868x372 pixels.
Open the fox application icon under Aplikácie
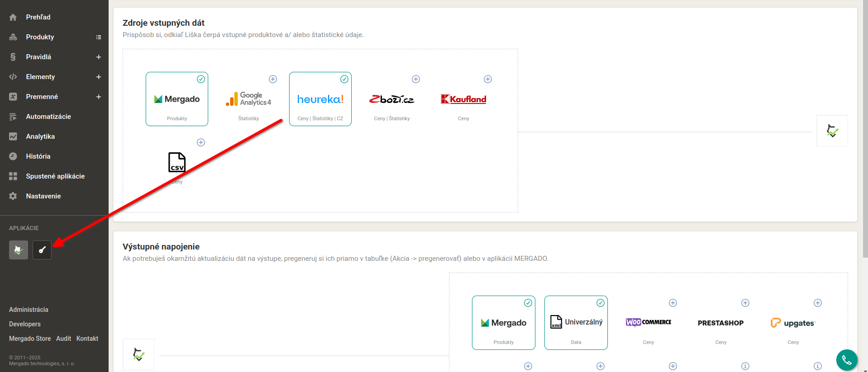click(x=19, y=250)
